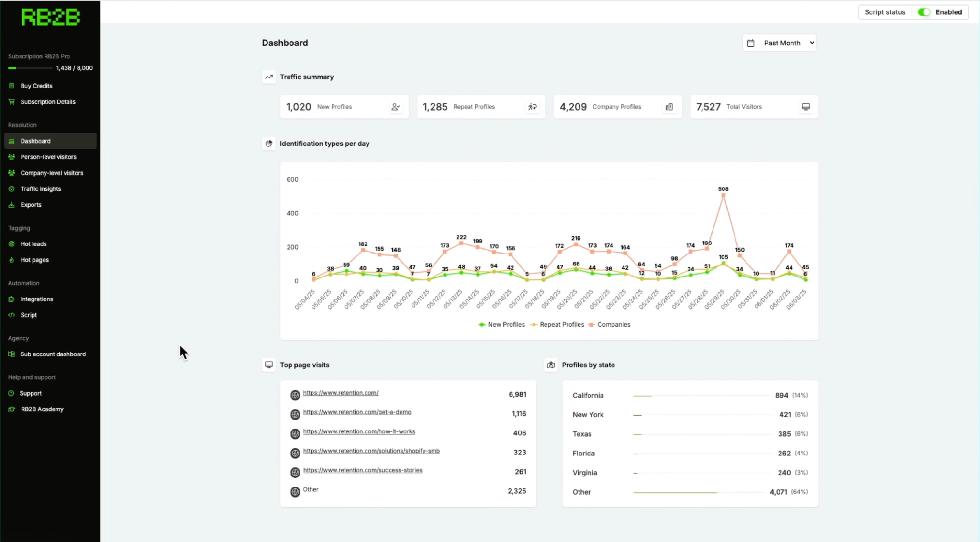Click the credits usage progress bar
This screenshot has height=542, width=980.
30,68
